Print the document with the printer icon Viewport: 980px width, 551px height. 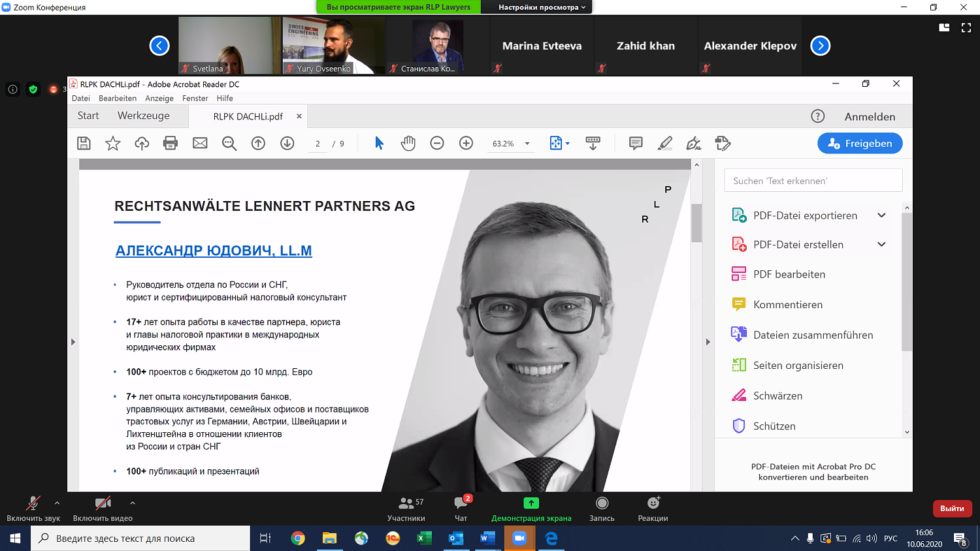tap(171, 144)
